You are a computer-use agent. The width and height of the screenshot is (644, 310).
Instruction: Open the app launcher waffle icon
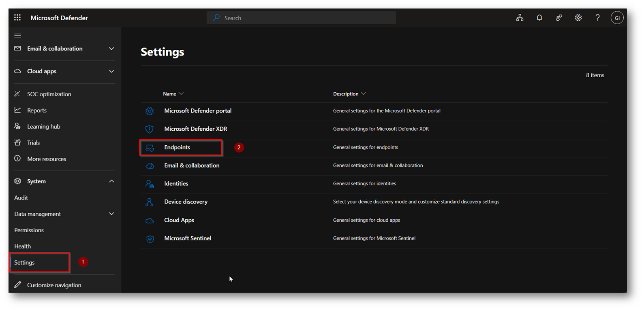click(x=17, y=17)
